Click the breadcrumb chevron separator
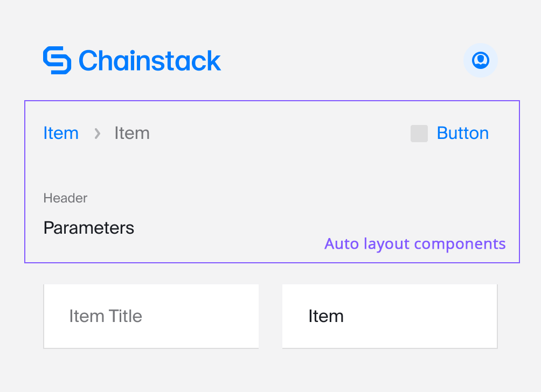Image resolution: width=541 pixels, height=392 pixels. 98,134
